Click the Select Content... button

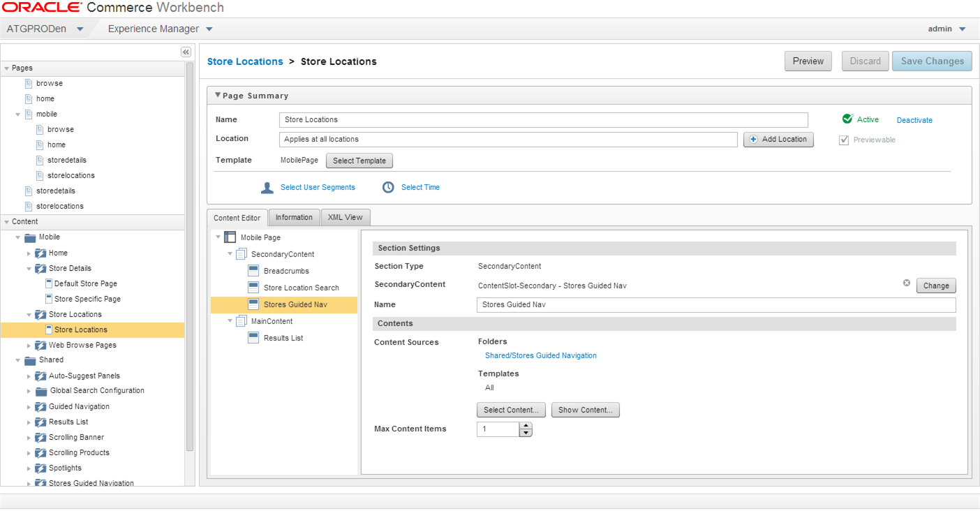[511, 410]
